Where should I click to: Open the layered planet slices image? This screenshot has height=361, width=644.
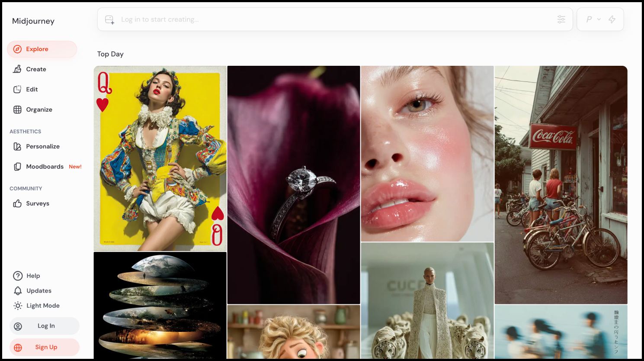(160, 305)
